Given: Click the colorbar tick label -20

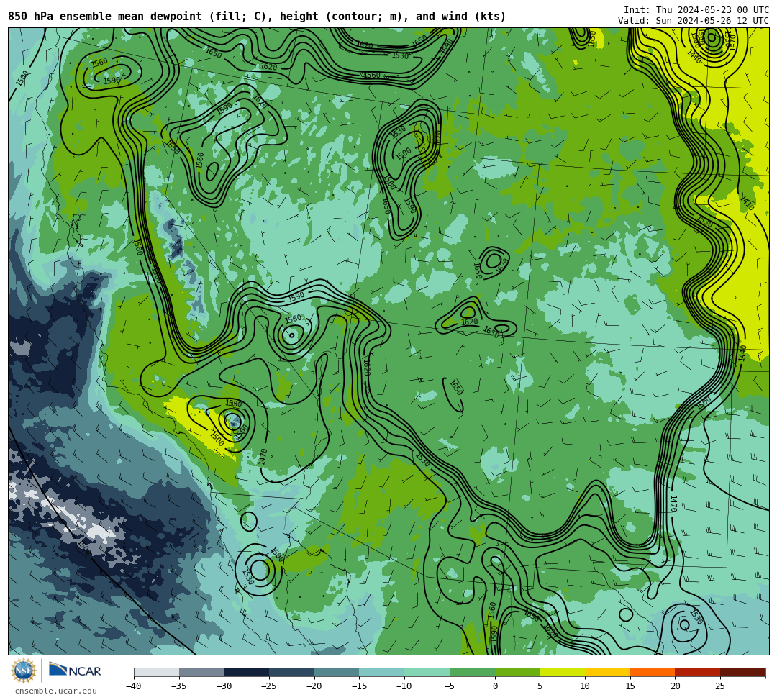Looking at the screenshot, I should (314, 686).
